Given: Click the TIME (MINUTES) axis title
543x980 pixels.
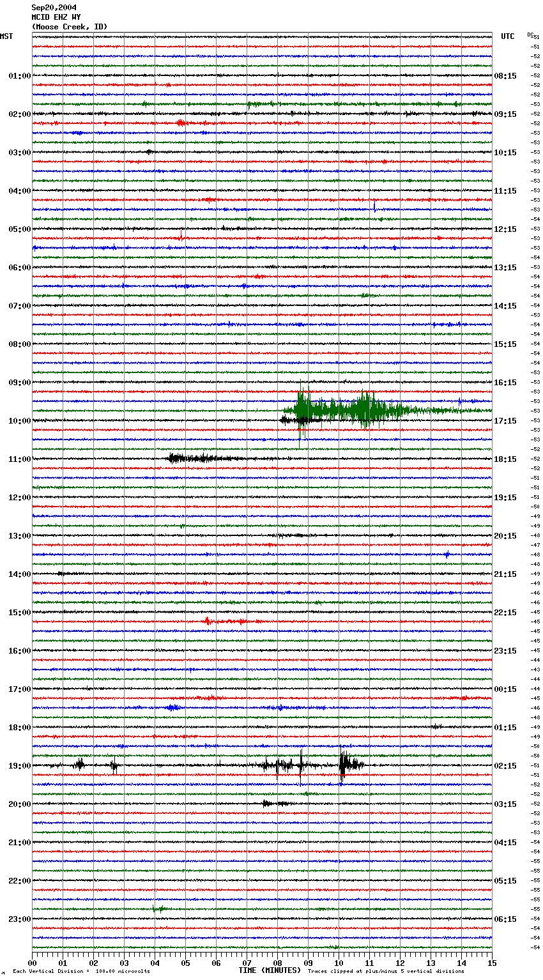Looking at the screenshot, I should pos(270,970).
